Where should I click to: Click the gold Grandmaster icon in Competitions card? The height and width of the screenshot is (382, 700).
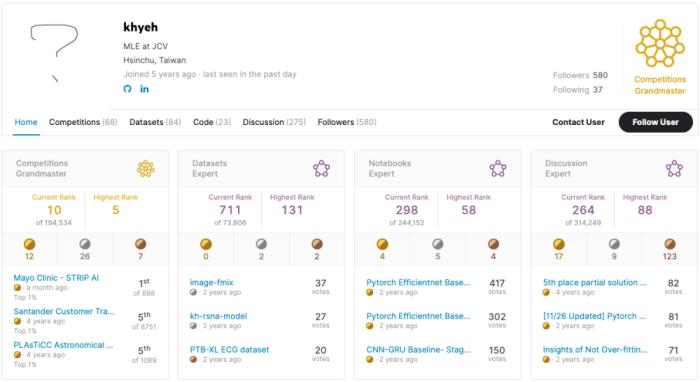click(x=146, y=169)
